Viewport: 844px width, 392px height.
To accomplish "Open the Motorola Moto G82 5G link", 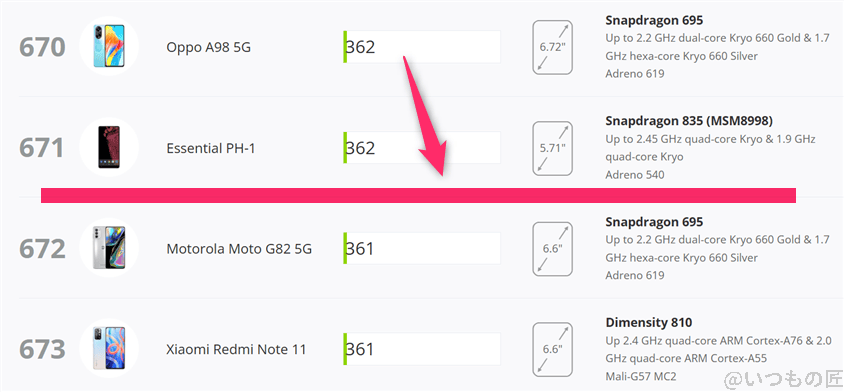I will pos(239,249).
